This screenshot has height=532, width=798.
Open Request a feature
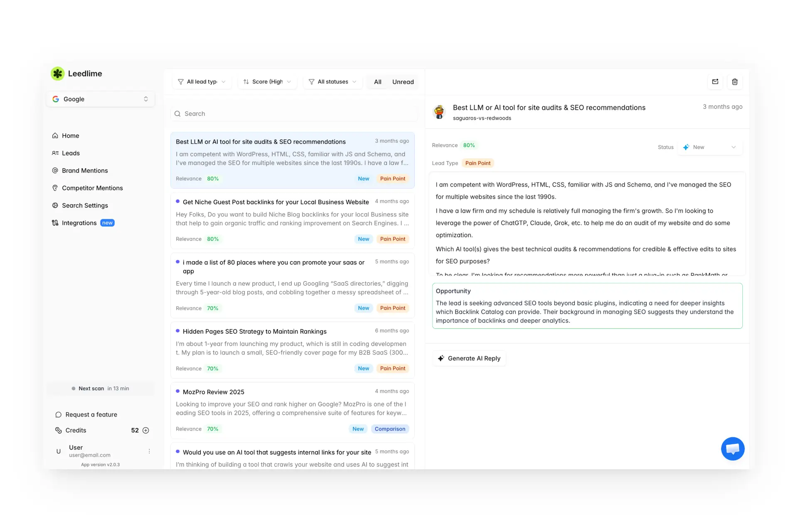coord(91,414)
